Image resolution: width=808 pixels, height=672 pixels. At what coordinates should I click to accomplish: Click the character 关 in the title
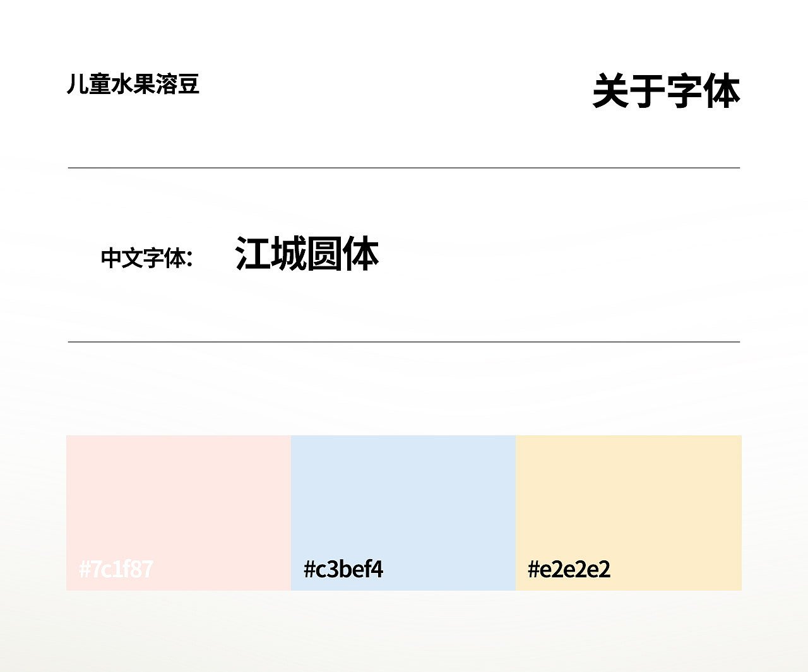point(611,91)
